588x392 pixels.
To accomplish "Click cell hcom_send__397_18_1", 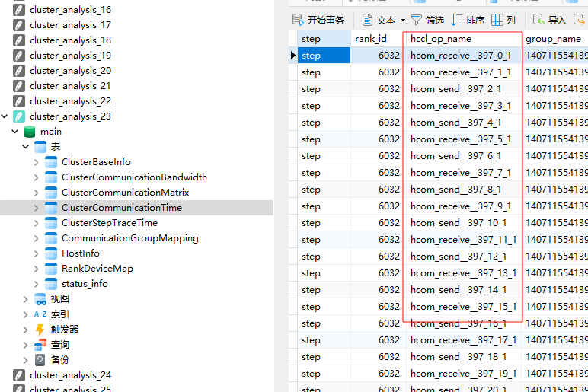I will [x=464, y=357].
